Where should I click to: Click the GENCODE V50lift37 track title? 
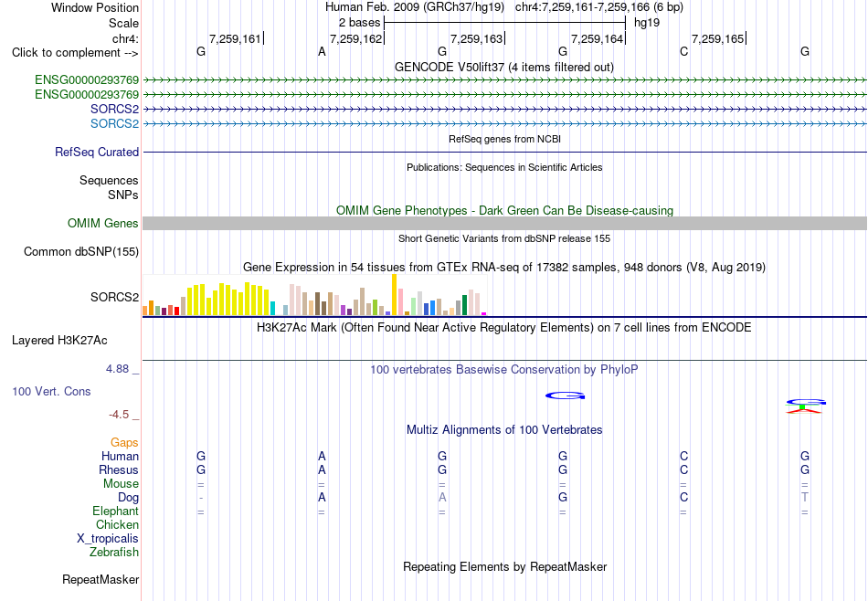[x=504, y=68]
